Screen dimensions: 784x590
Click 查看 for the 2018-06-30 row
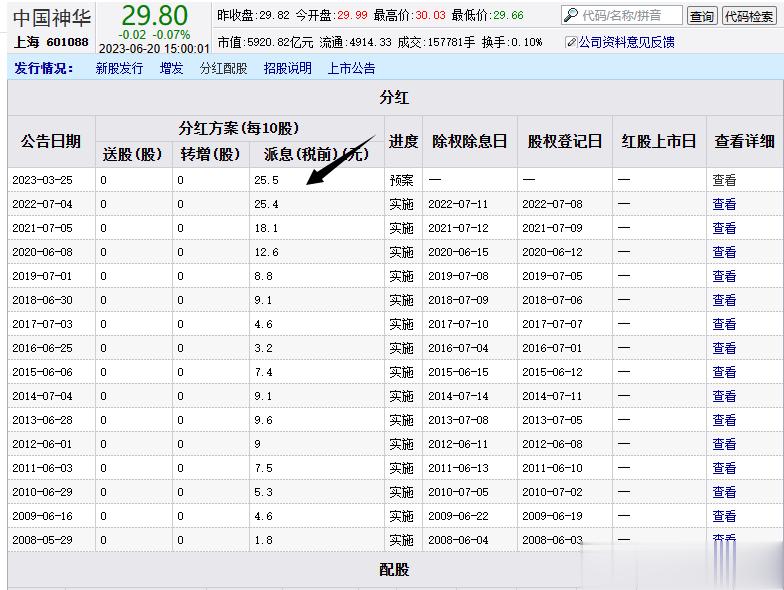724,300
